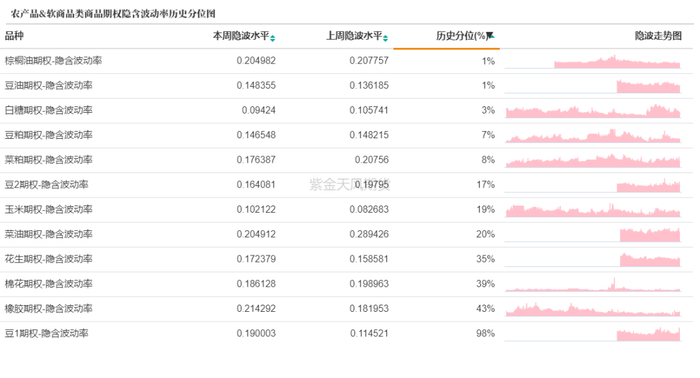Click this week's value 0.190003
Image resolution: width=700 pixels, height=378 pixels.
point(256,333)
